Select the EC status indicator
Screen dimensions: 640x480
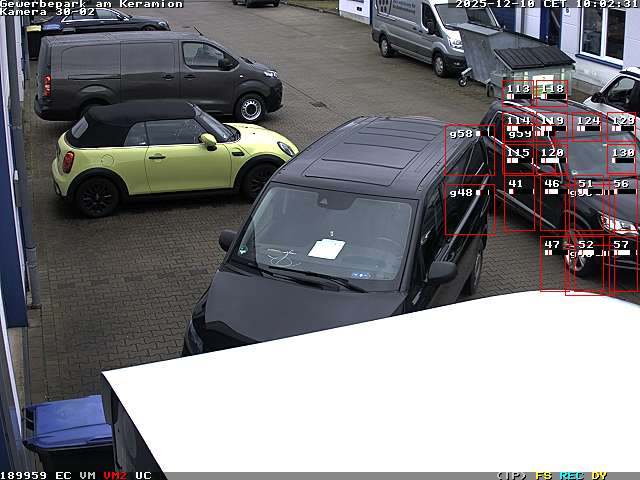[x=63, y=475]
